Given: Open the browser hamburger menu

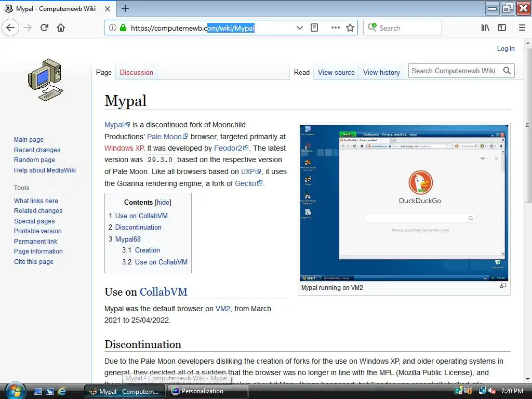Looking at the screenshot, I should pos(522,28).
